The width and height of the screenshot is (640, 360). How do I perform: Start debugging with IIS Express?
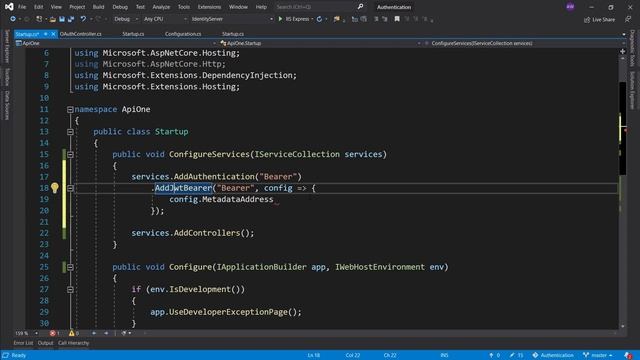coord(294,19)
